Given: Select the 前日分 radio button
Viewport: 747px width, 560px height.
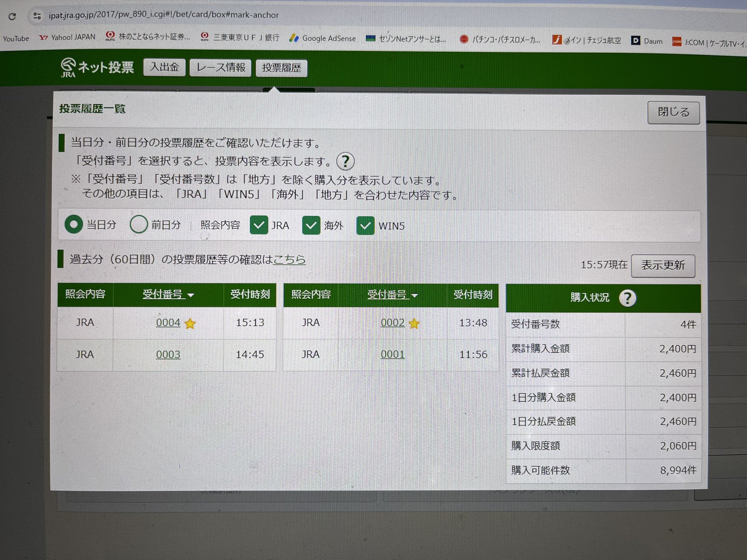Looking at the screenshot, I should (x=139, y=224).
